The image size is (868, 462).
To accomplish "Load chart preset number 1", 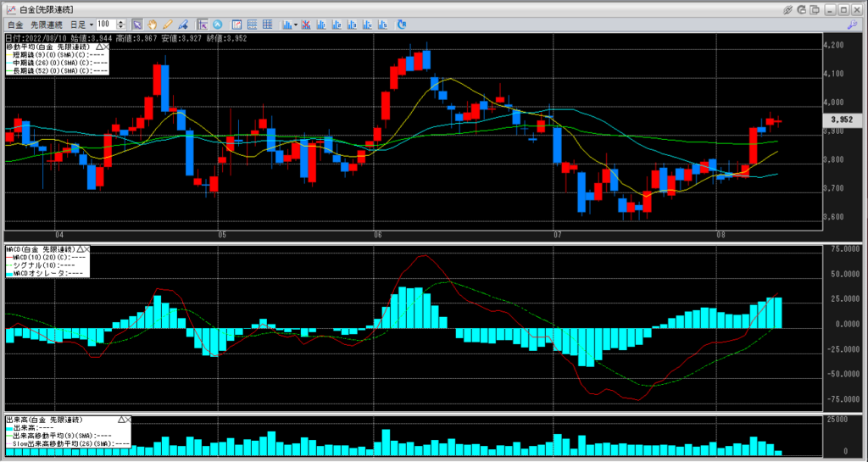I will point(321,25).
